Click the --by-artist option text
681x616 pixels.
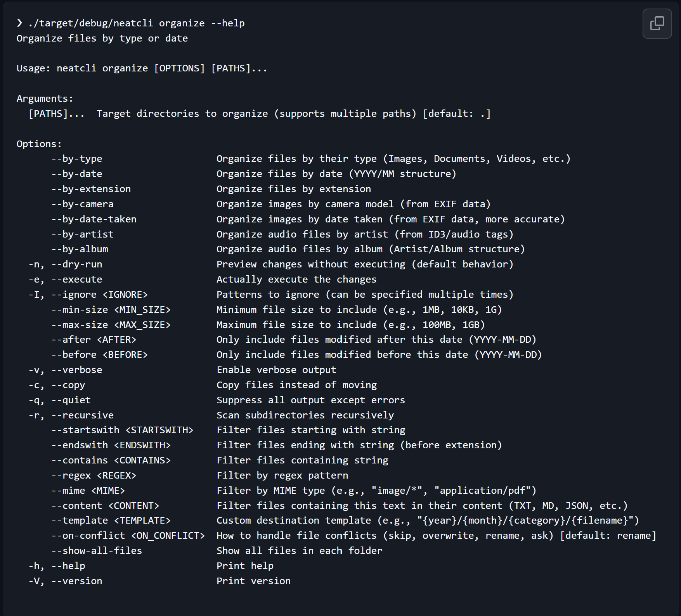(x=82, y=234)
